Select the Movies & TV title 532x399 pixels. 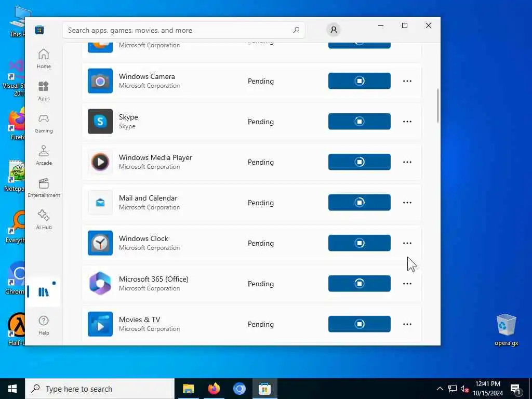pyautogui.click(x=139, y=320)
